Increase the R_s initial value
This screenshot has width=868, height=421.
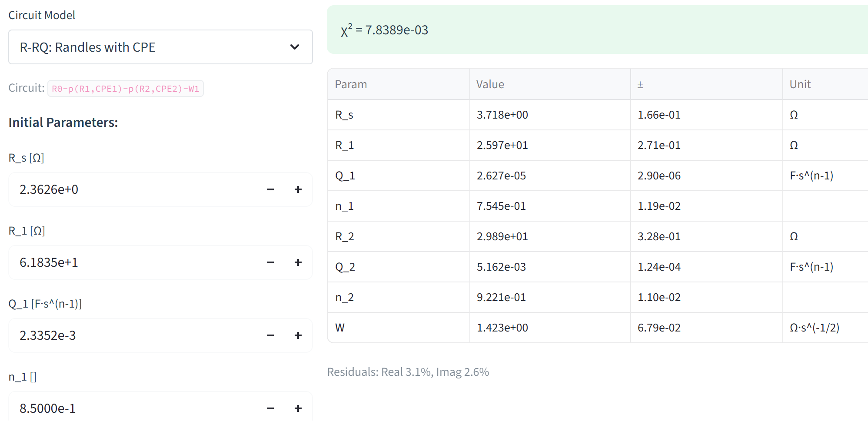pos(298,189)
